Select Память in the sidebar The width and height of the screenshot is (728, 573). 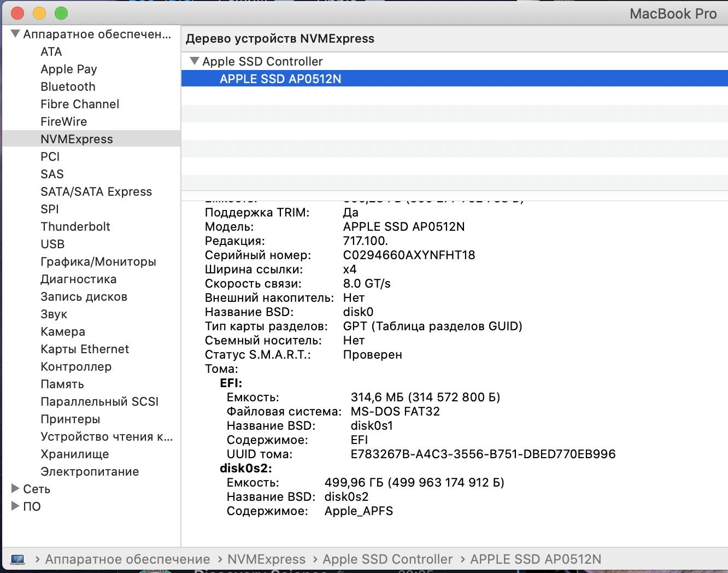pyautogui.click(x=62, y=384)
